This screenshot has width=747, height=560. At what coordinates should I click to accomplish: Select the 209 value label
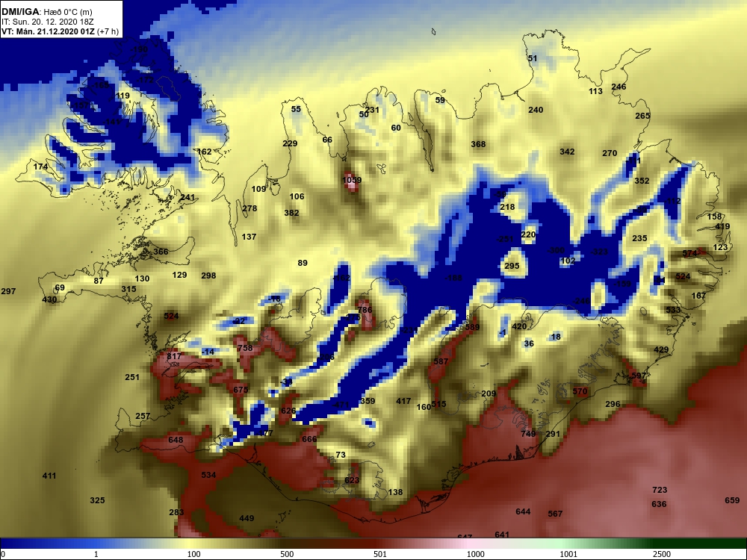click(x=489, y=393)
